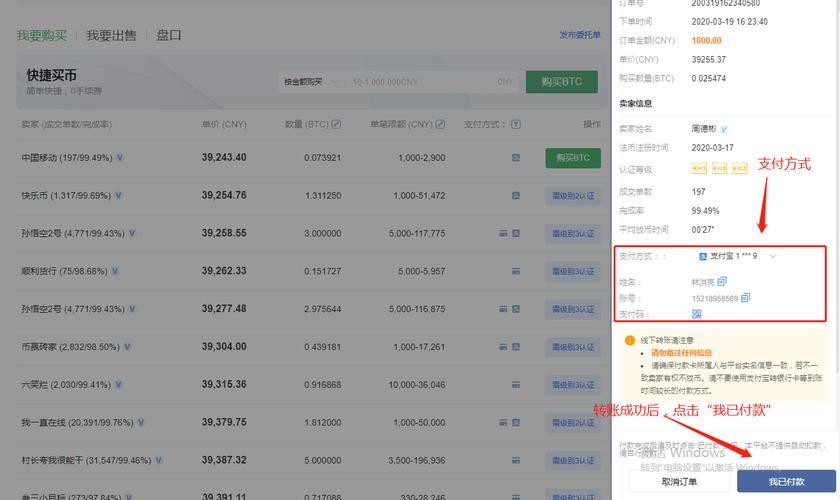
Task: Open the 按金额购买 dropdown
Action: pyautogui.click(x=311, y=82)
